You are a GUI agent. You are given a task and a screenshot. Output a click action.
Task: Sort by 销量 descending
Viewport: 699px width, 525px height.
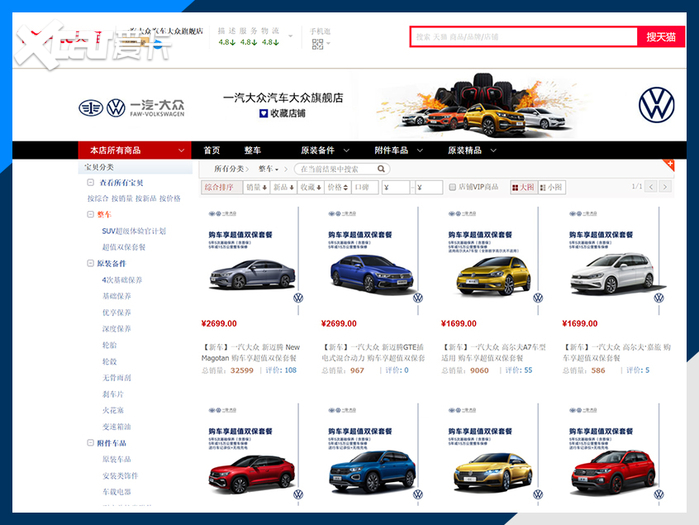tap(256, 187)
